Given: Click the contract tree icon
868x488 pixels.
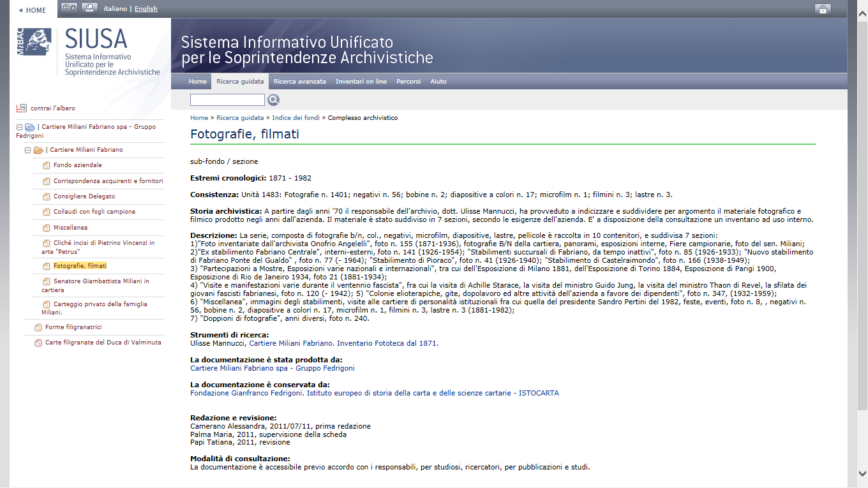Looking at the screenshot, I should point(22,108).
